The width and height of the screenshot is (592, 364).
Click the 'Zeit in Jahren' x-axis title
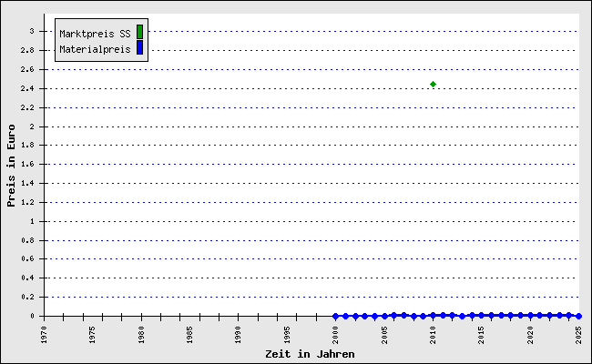(310, 353)
